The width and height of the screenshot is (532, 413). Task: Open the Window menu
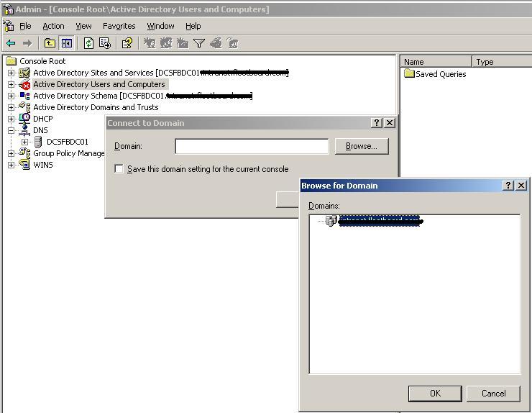pyautogui.click(x=160, y=26)
